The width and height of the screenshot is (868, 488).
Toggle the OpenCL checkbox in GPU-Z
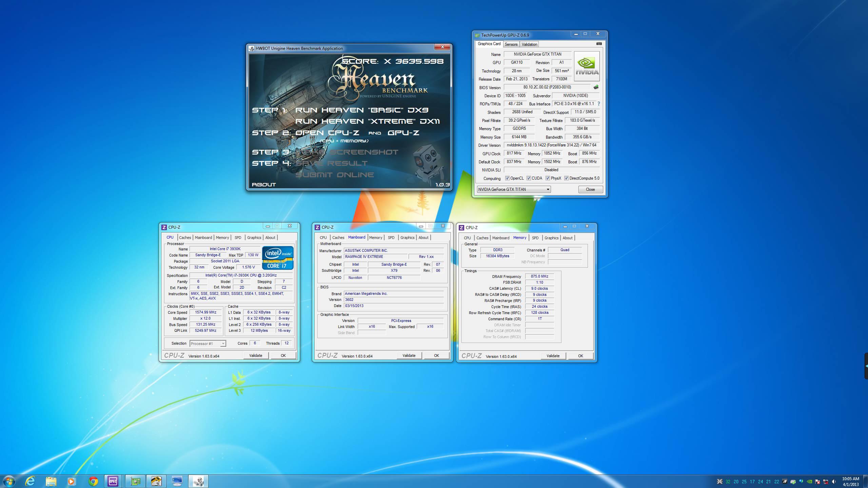tap(507, 178)
